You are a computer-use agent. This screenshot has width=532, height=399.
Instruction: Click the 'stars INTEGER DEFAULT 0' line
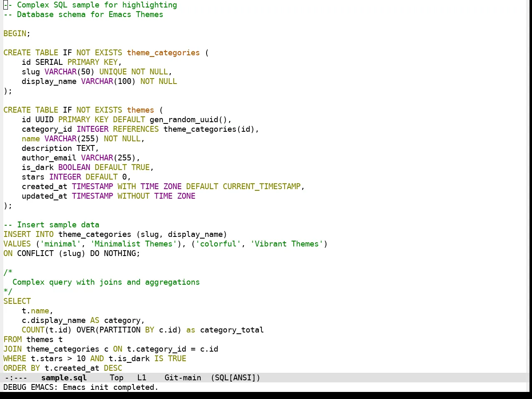point(76,177)
